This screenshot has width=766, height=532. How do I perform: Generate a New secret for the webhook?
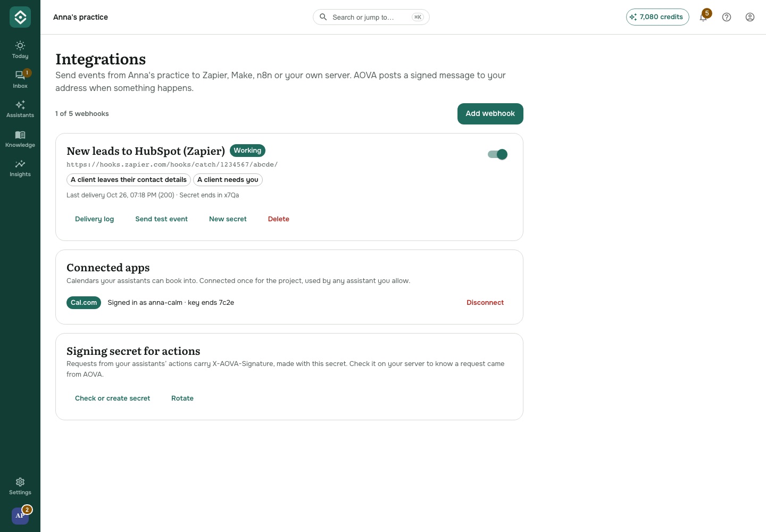(x=228, y=219)
